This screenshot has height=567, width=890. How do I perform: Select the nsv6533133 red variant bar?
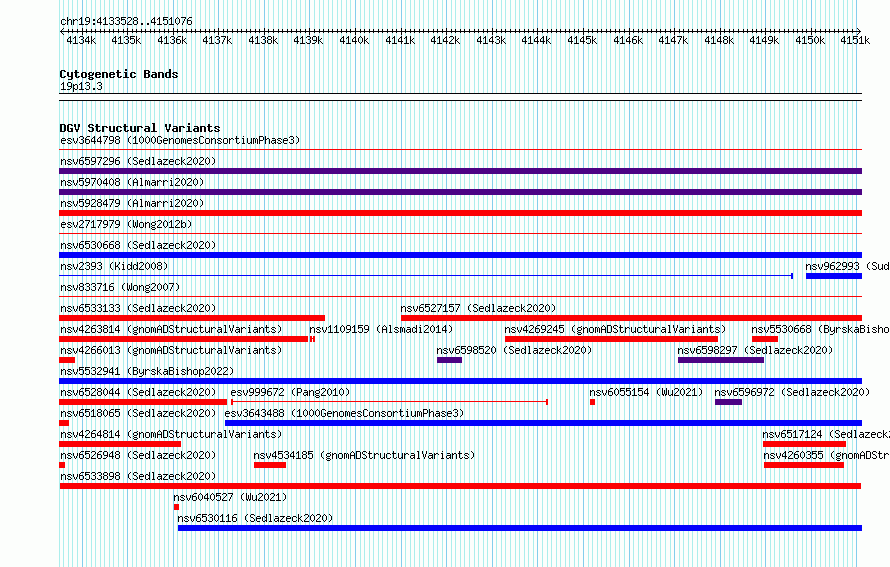(x=192, y=318)
